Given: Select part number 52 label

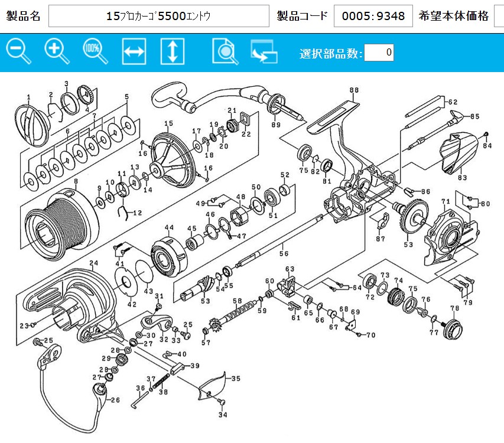Looking at the screenshot, I should 285,175.
